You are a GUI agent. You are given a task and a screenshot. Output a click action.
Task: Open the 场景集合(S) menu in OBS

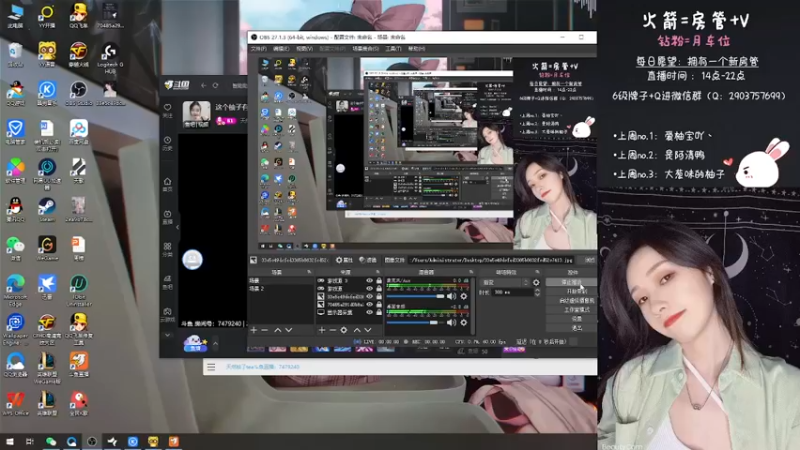[365, 49]
